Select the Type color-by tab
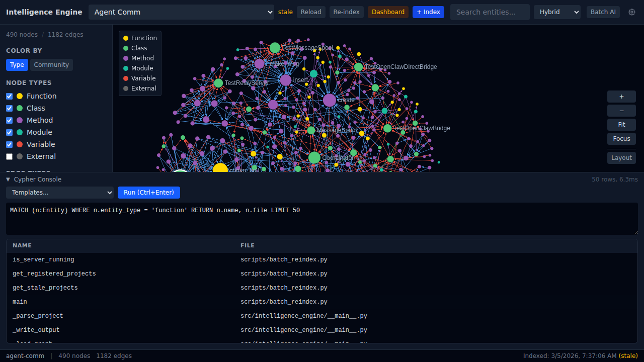This screenshot has width=644, height=362. pos(17,65)
